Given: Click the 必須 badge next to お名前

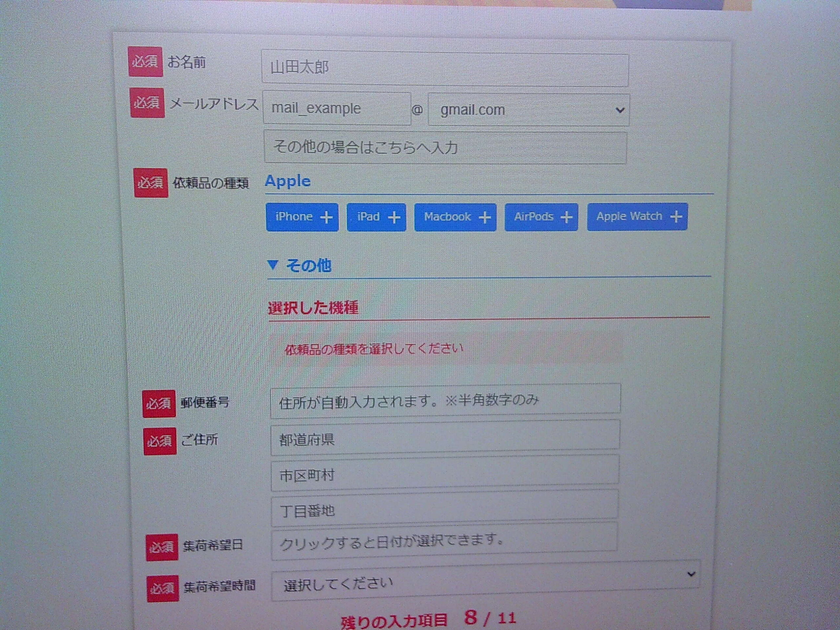Looking at the screenshot, I should 145,61.
